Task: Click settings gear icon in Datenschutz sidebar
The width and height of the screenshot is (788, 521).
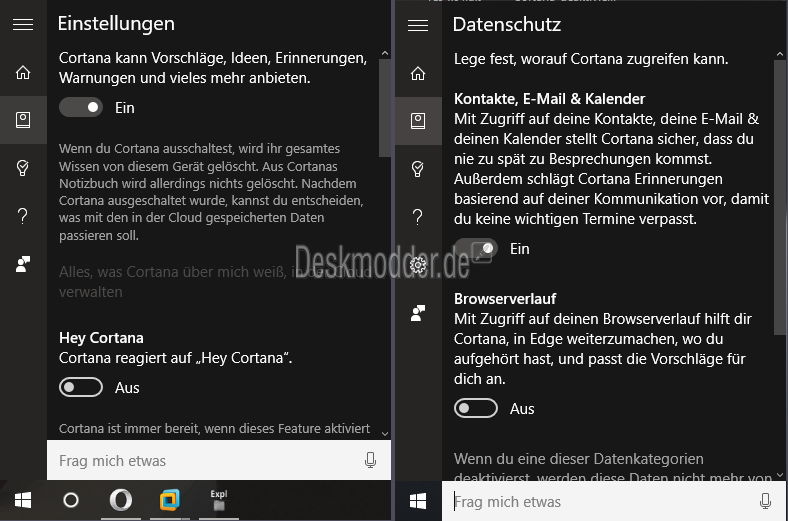Action: point(419,265)
